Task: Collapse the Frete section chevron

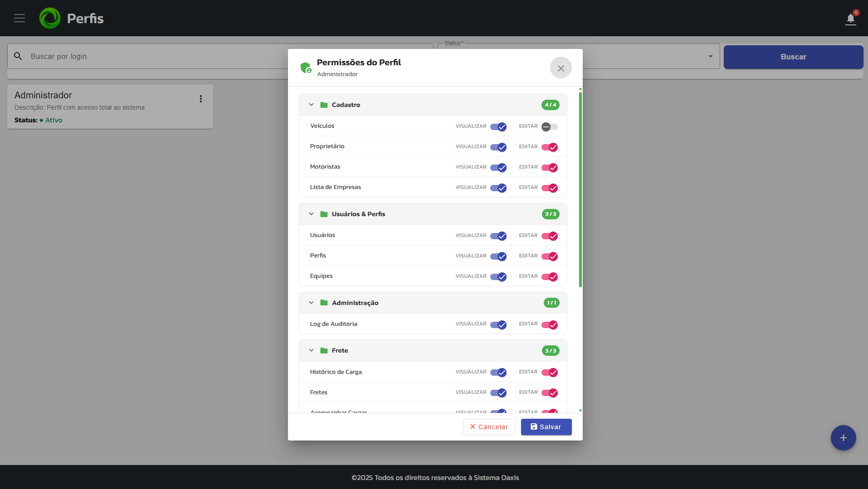Action: [312, 350]
